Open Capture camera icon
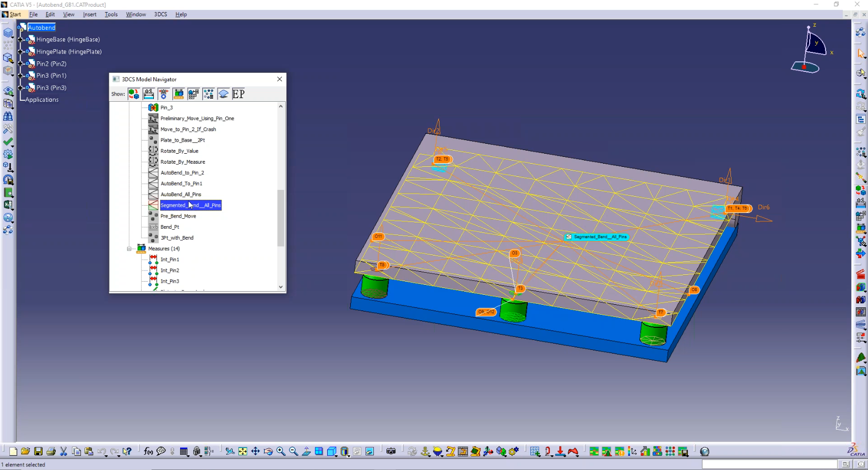The width and height of the screenshot is (868, 470). [x=391, y=451]
